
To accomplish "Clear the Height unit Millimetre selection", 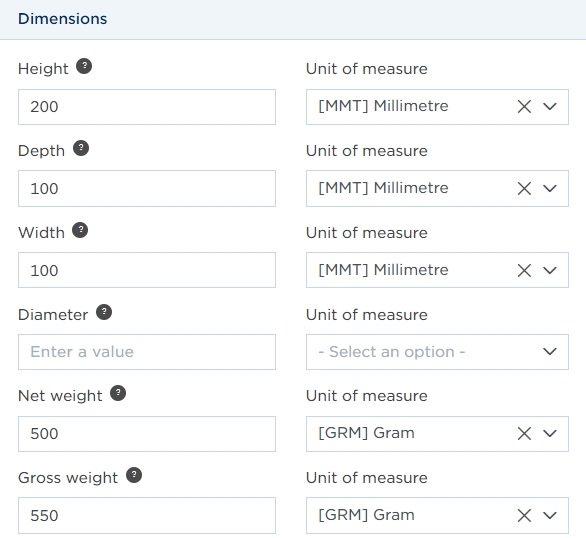I will [524, 106].
